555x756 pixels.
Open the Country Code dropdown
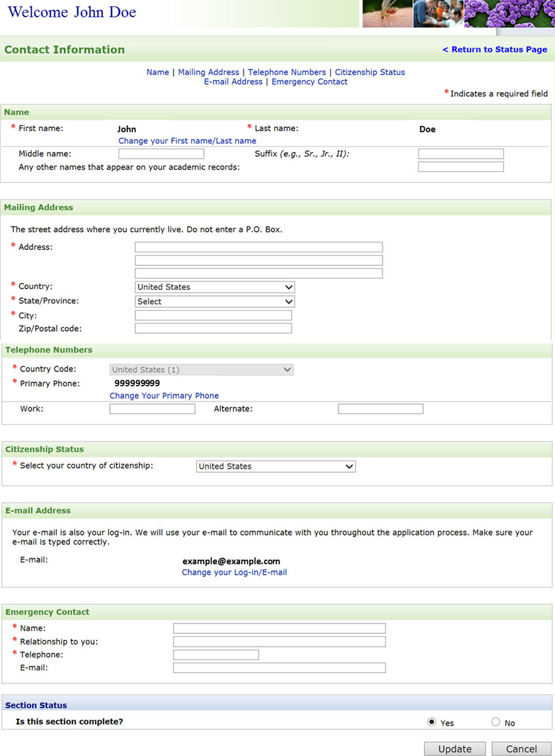[x=201, y=369]
